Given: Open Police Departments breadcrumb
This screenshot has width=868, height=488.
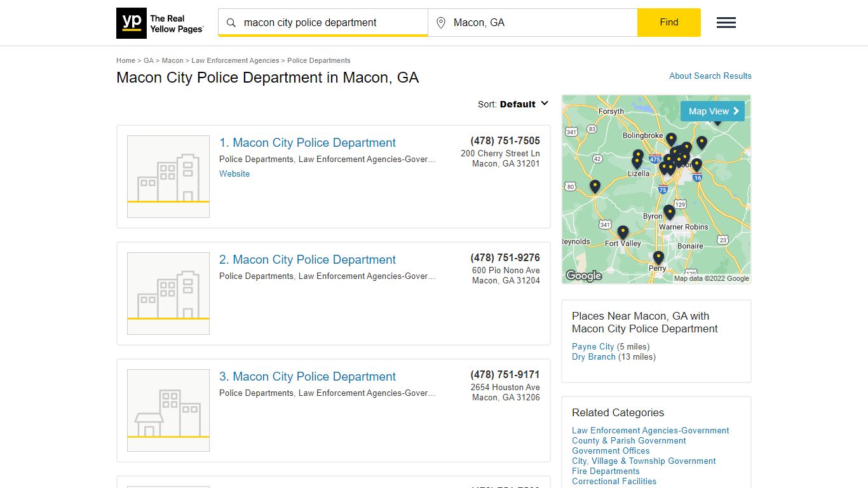Looking at the screenshot, I should [x=319, y=60].
